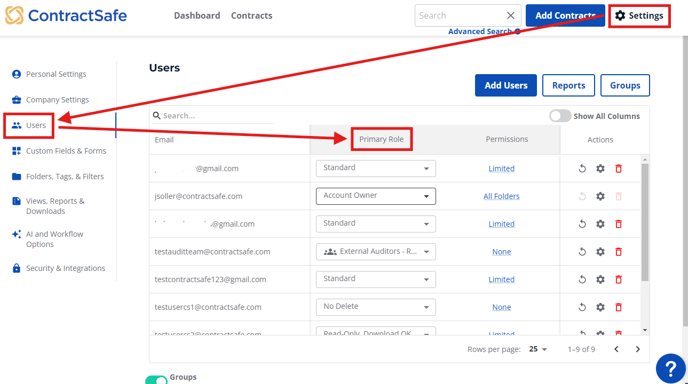Enable the Show All Columns toggle

point(560,116)
